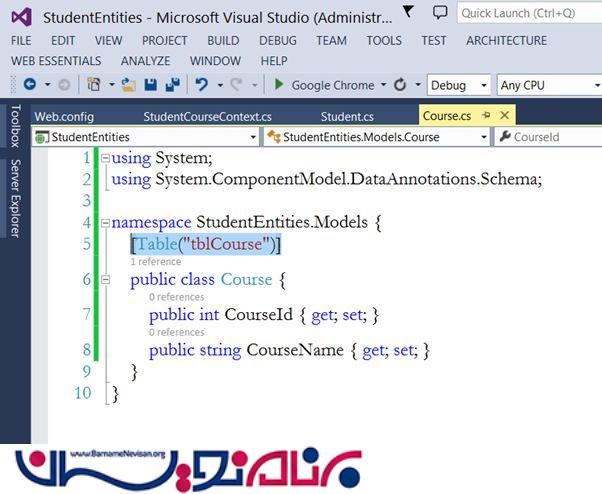Save the current file with Save icon
This screenshot has width=602, height=494.
pos(150,85)
